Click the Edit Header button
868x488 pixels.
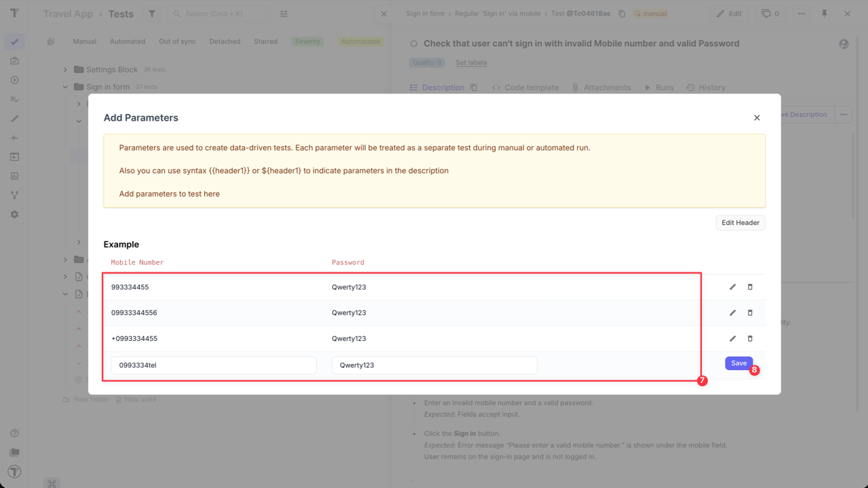point(740,222)
